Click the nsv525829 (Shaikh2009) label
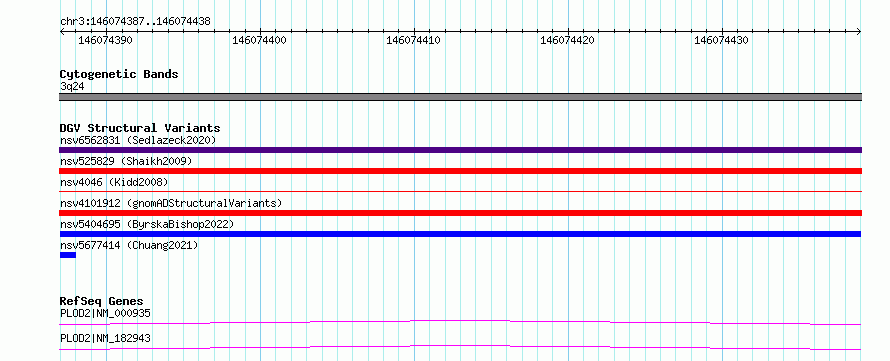 (x=126, y=161)
